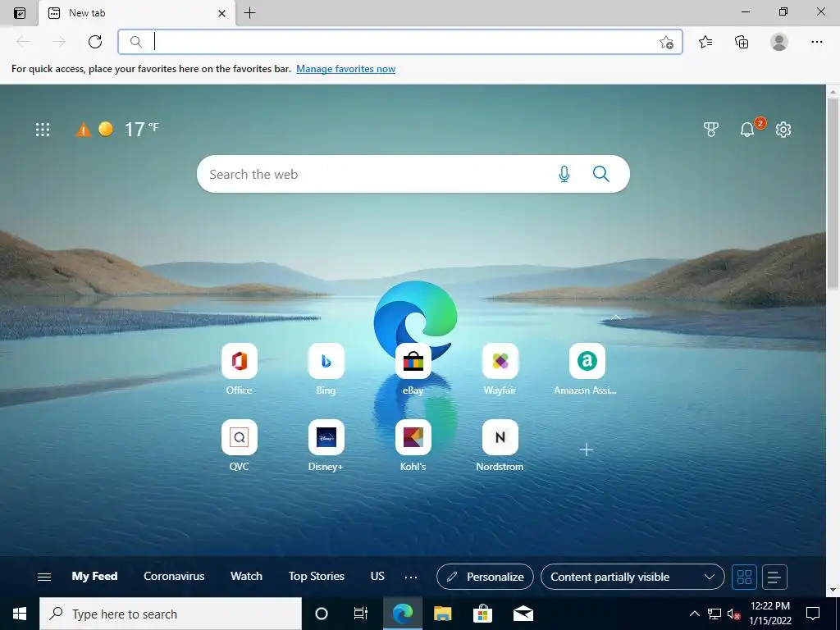Screen dimensions: 840x630
Task: Open the network status icon
Action: point(714,614)
